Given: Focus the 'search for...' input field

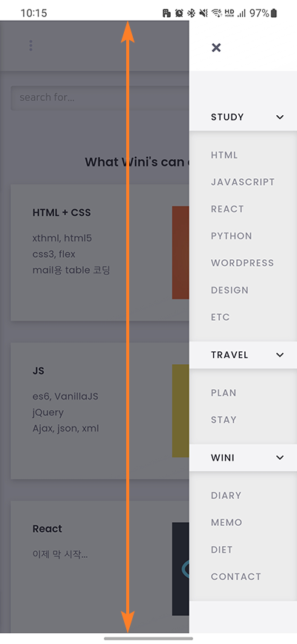Looking at the screenshot, I should pos(99,98).
